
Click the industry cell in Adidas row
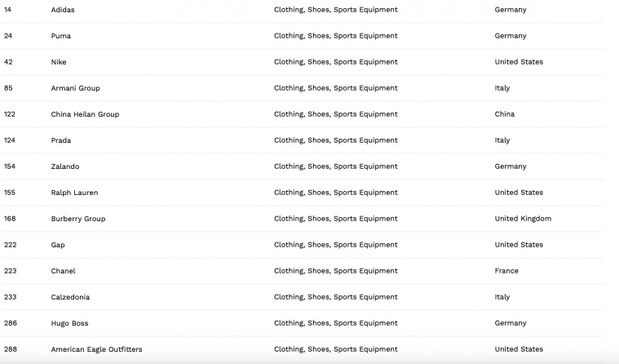click(x=336, y=10)
